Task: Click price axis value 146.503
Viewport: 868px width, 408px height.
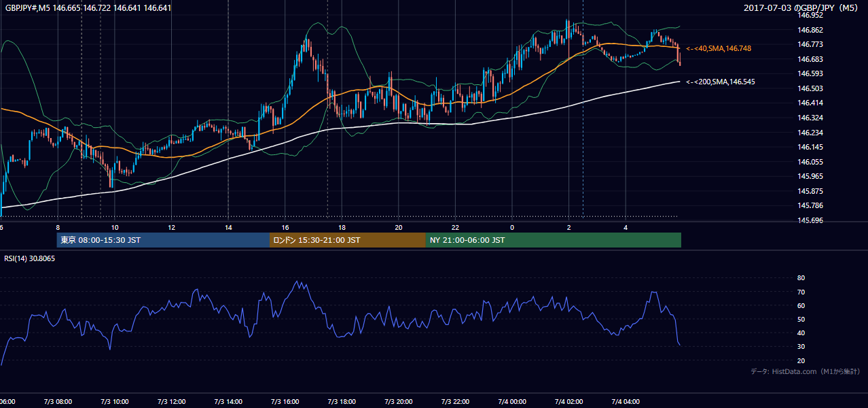Action: pyautogui.click(x=810, y=88)
